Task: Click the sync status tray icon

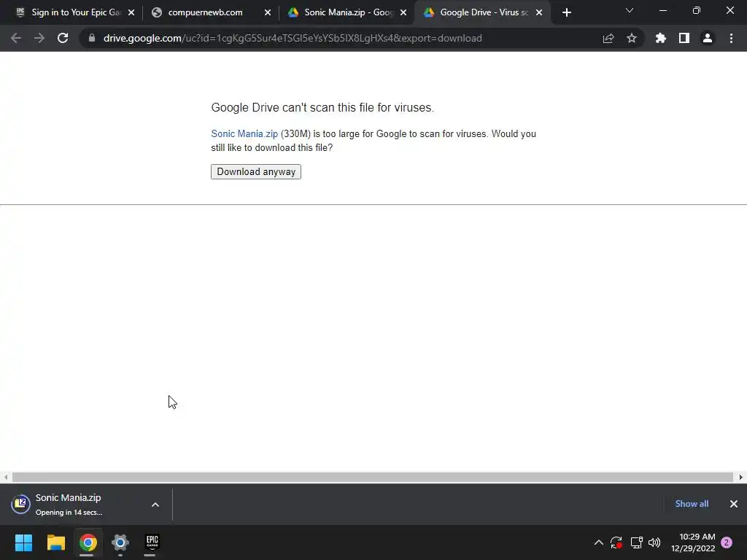Action: (x=616, y=542)
